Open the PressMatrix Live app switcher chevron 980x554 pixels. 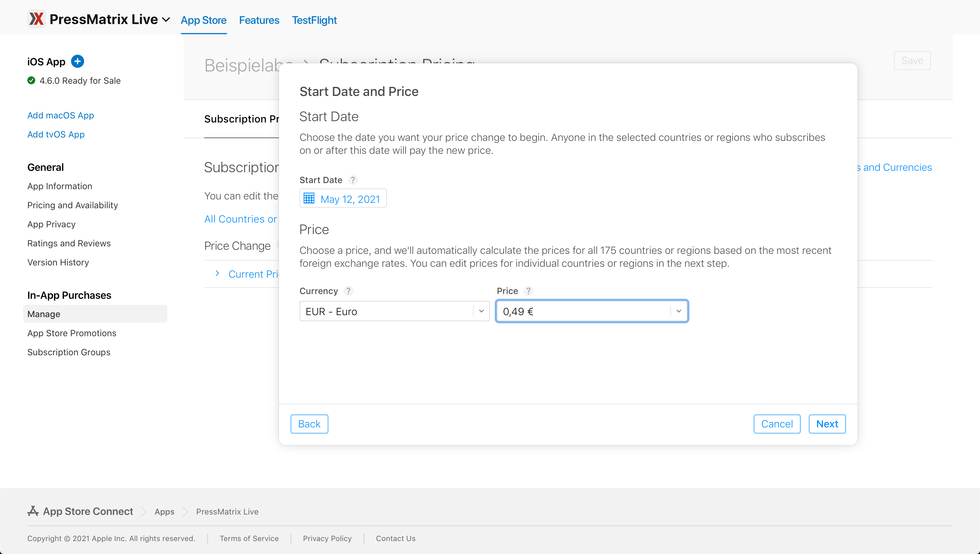[166, 19]
